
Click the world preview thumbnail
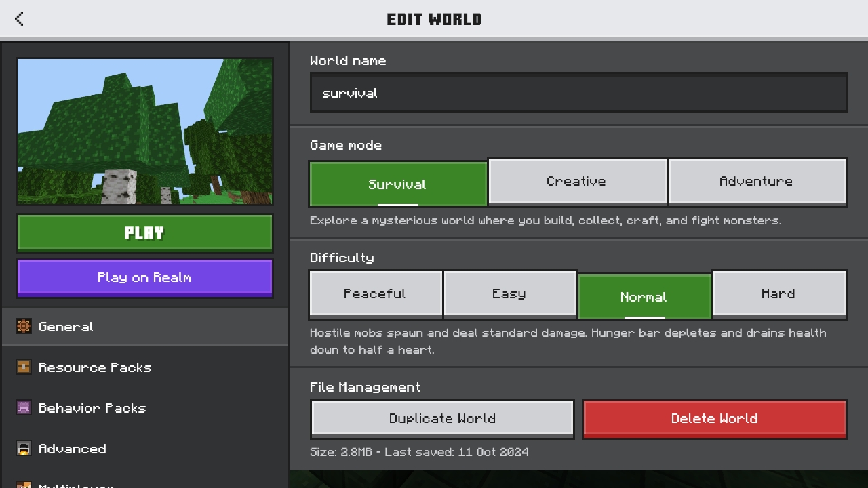pos(144,131)
